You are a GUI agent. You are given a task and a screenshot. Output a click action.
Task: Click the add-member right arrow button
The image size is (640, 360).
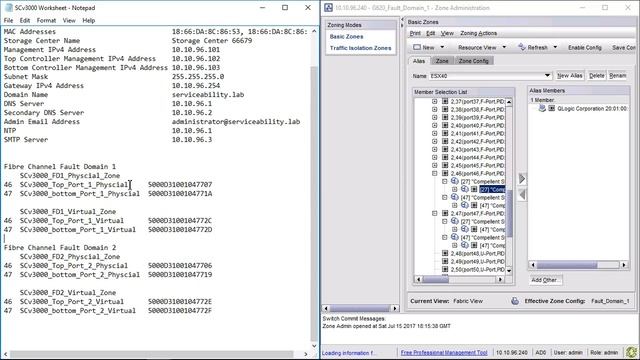click(522, 179)
